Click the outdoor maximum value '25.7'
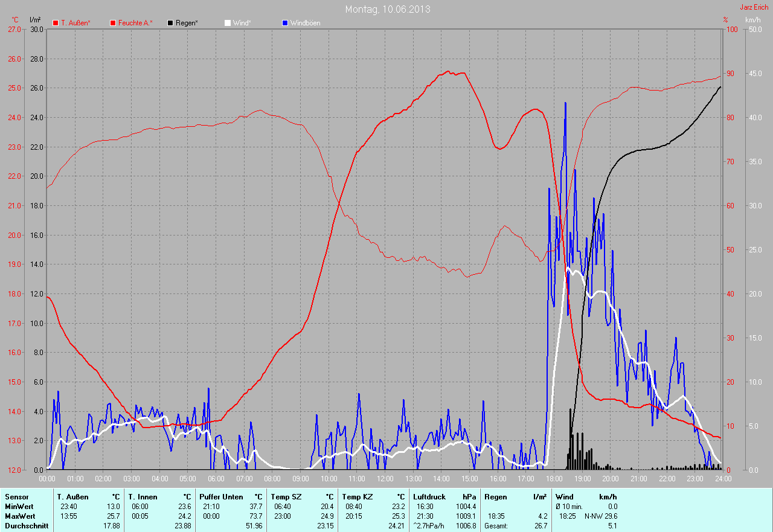Image resolution: width=773 pixels, height=532 pixels. pyautogui.click(x=114, y=516)
